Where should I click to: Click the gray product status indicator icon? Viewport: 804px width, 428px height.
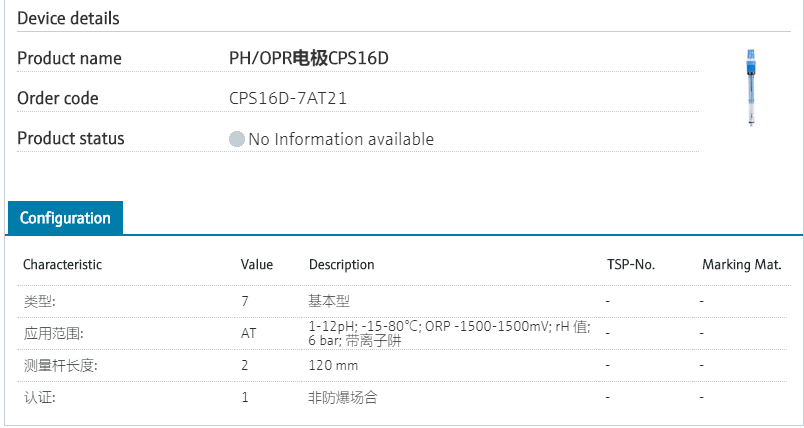tap(237, 139)
